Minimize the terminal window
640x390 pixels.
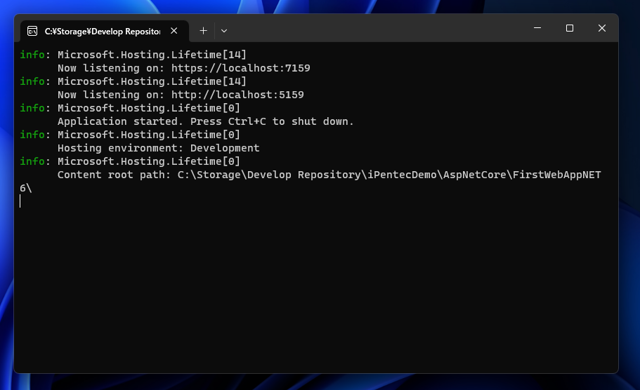point(537,28)
